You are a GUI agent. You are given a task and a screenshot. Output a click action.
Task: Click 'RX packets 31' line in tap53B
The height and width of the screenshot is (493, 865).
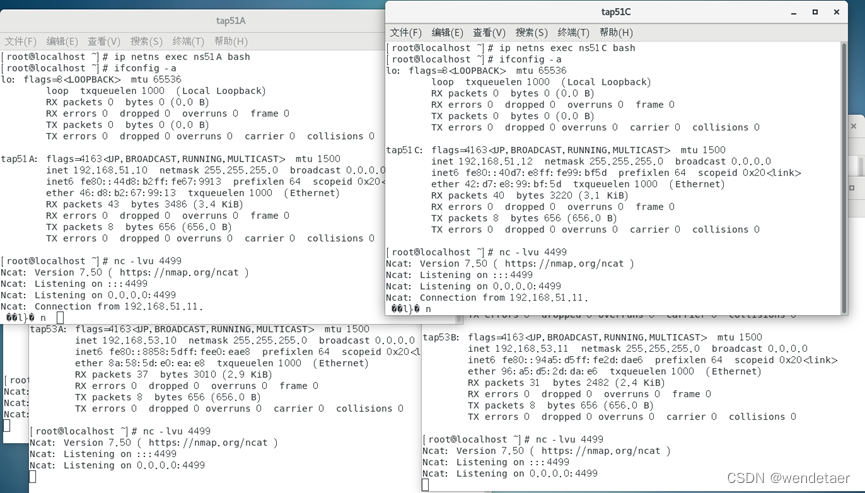[566, 383]
